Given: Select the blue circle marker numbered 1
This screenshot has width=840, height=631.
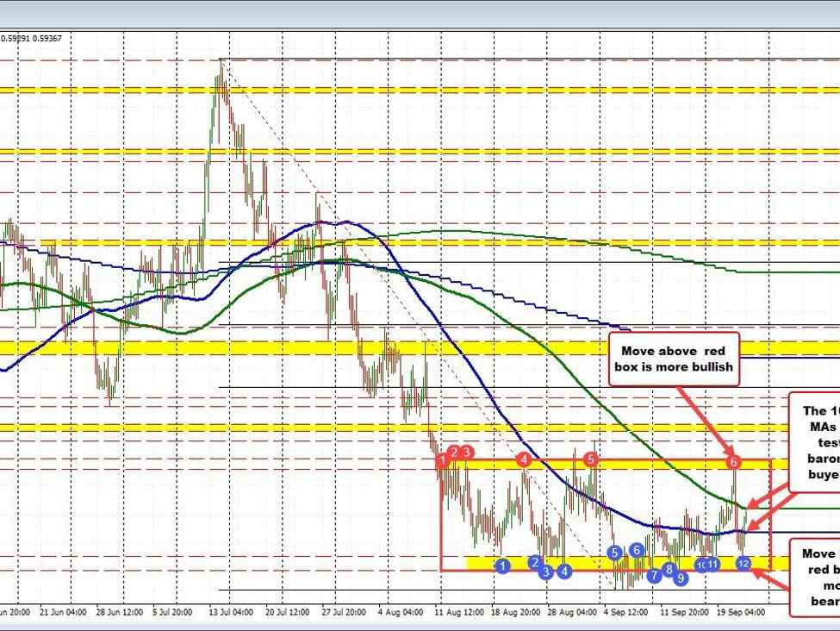Looking at the screenshot, I should (x=504, y=565).
